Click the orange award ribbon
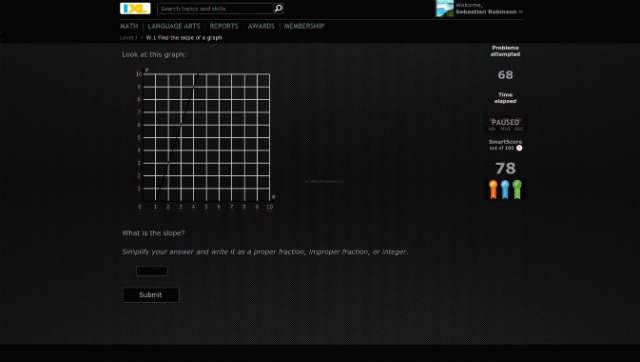 pos(493,189)
